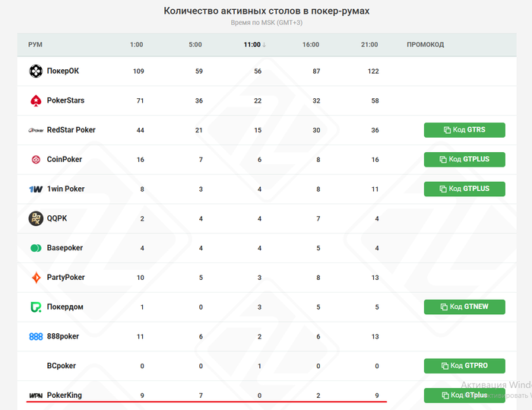Copy the GTNEW promo code for Покердом
The image size is (532, 410).
(x=464, y=307)
